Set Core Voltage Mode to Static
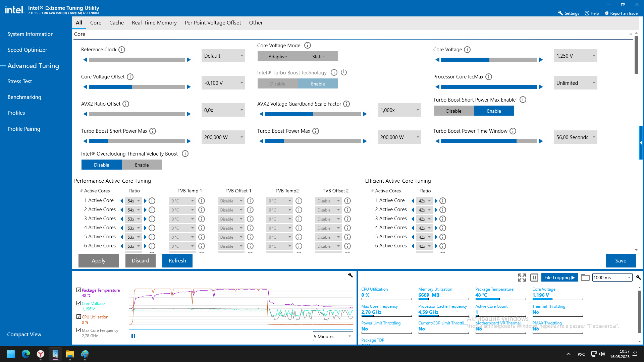Viewport: 644px width, 362px height. click(318, 57)
